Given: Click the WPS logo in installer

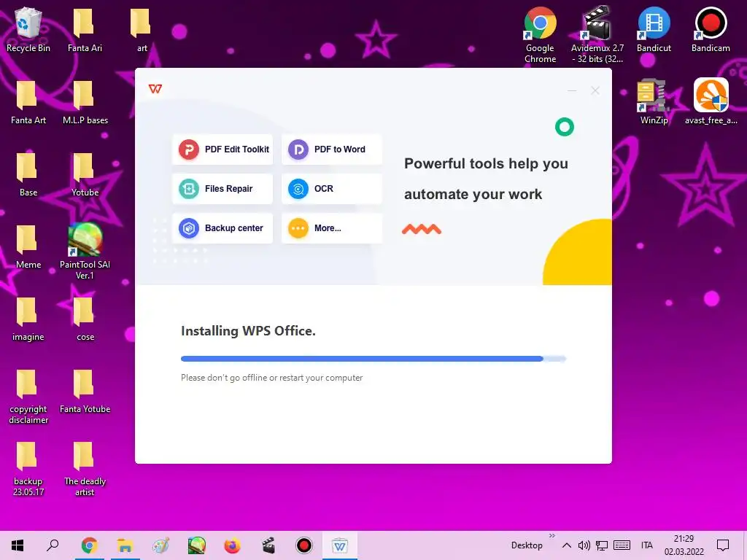Looking at the screenshot, I should click(155, 89).
